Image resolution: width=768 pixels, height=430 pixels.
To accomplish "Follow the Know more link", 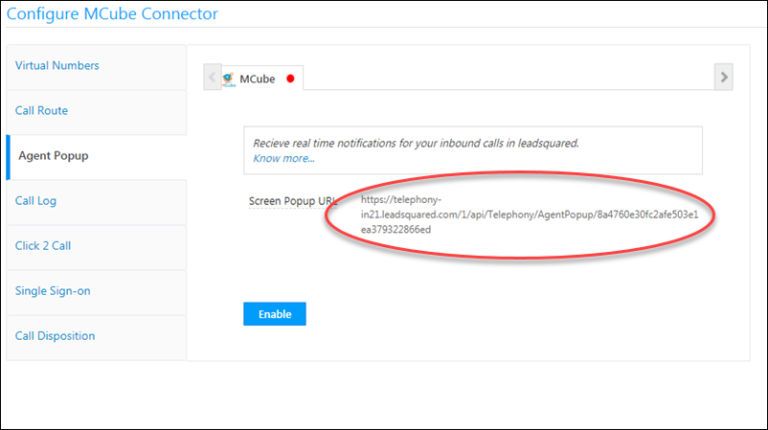I will pos(283,158).
